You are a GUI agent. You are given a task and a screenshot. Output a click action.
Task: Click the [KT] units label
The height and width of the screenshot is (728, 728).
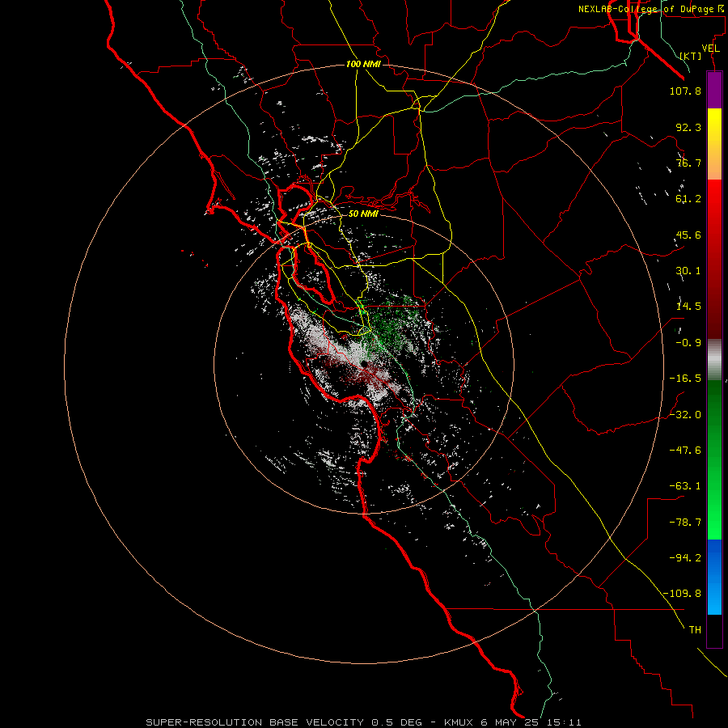click(x=691, y=56)
